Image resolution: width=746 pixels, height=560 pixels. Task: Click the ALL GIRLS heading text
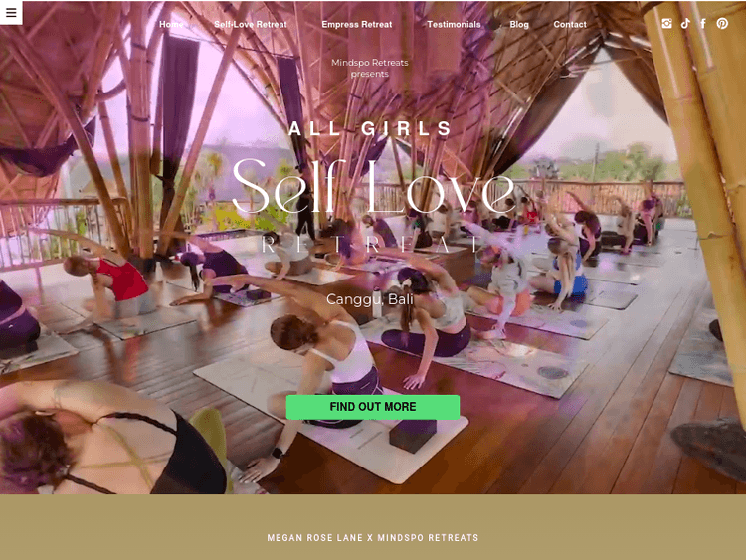click(x=370, y=128)
